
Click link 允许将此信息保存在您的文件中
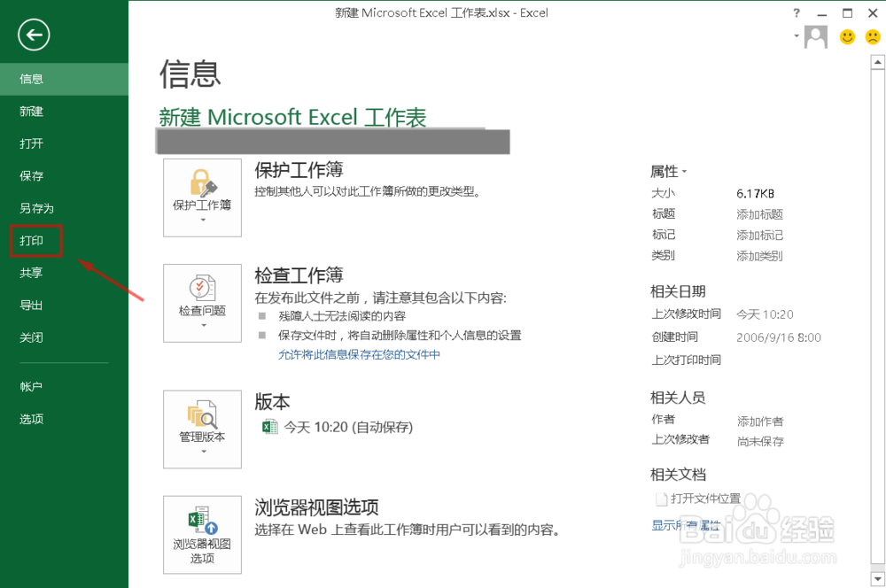tap(359, 355)
